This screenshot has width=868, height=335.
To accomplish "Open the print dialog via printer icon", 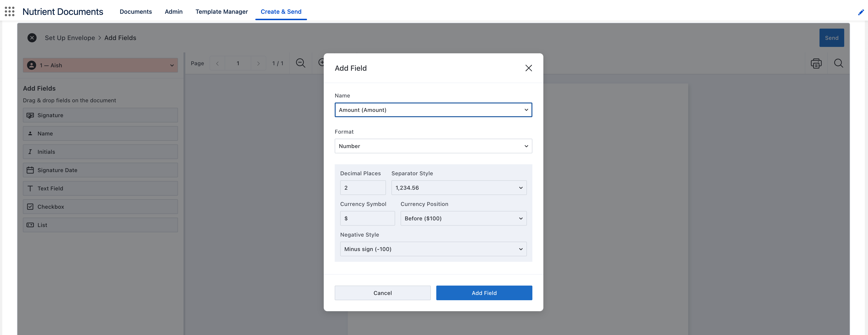I will [x=816, y=63].
